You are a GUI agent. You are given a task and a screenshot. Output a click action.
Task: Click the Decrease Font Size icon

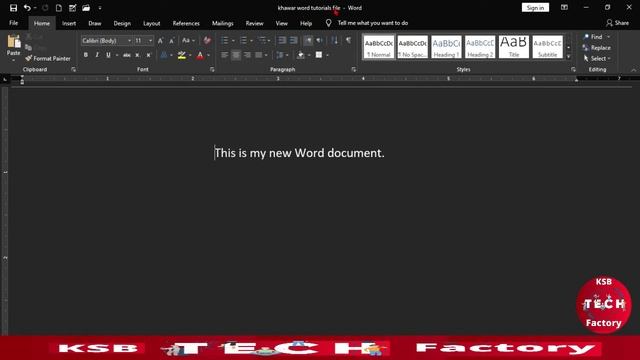[171, 40]
